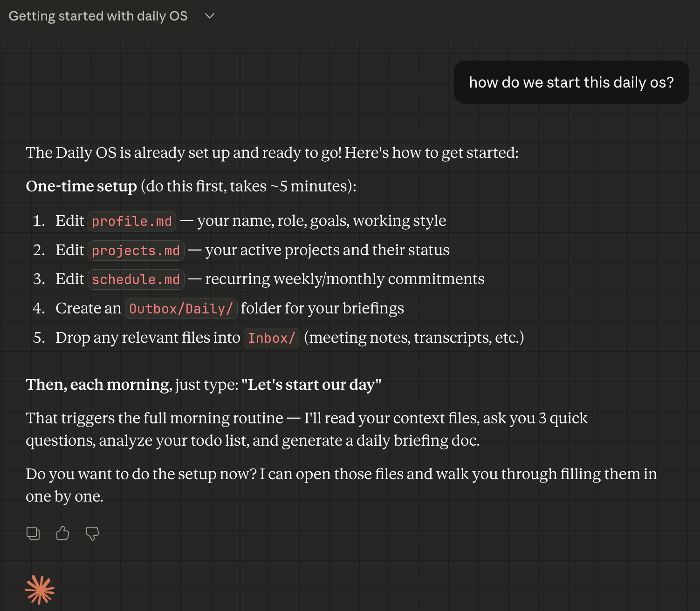Click the orange Claude starburst logo

pos(40,590)
